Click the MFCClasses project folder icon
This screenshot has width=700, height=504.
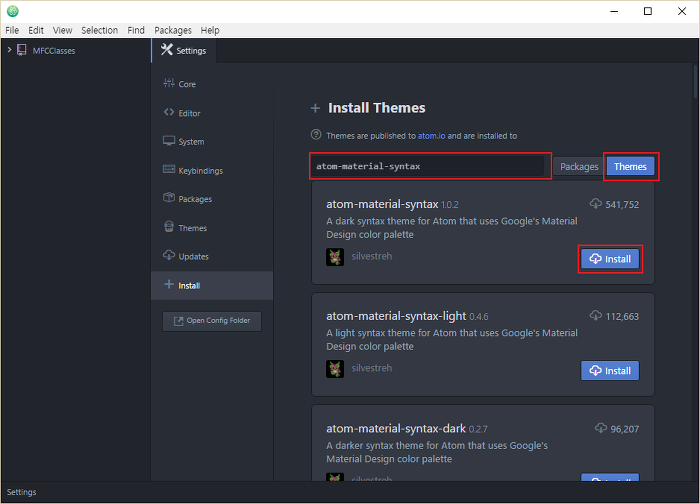21,50
